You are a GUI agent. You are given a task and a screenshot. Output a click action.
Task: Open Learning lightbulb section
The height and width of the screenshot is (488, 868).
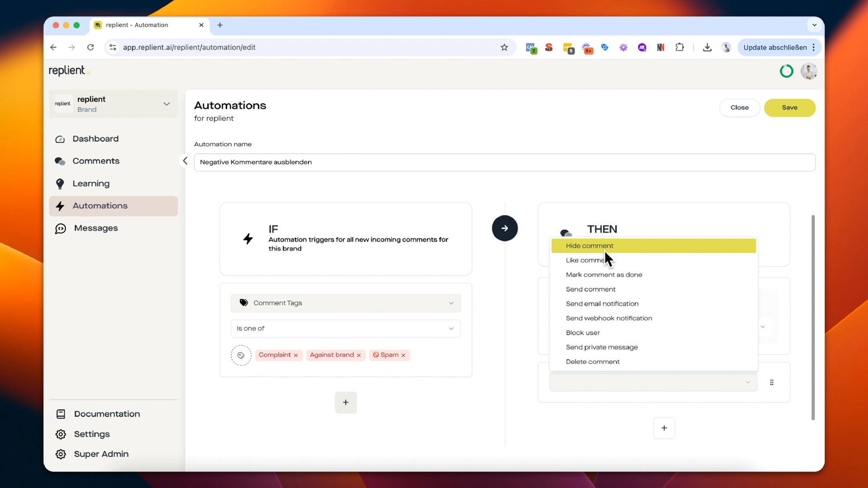91,183
